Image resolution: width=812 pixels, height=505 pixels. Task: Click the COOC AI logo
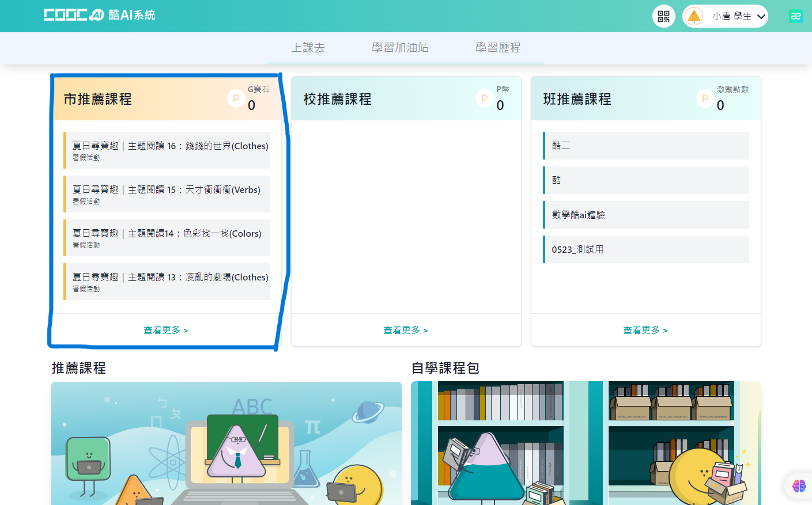click(x=74, y=15)
